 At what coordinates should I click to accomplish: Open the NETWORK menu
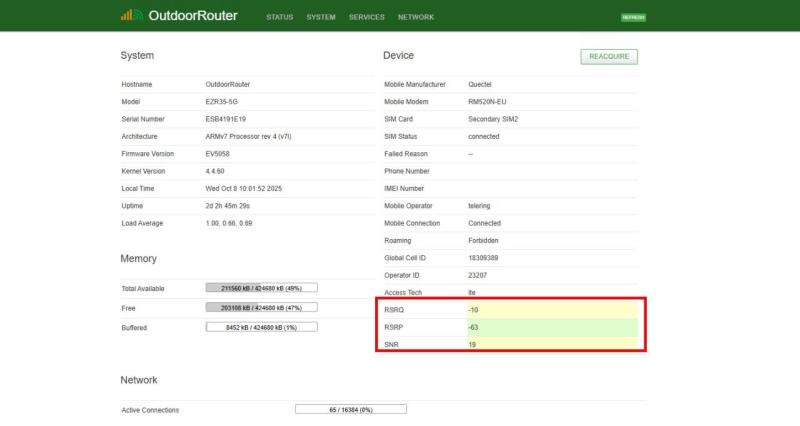tap(416, 17)
